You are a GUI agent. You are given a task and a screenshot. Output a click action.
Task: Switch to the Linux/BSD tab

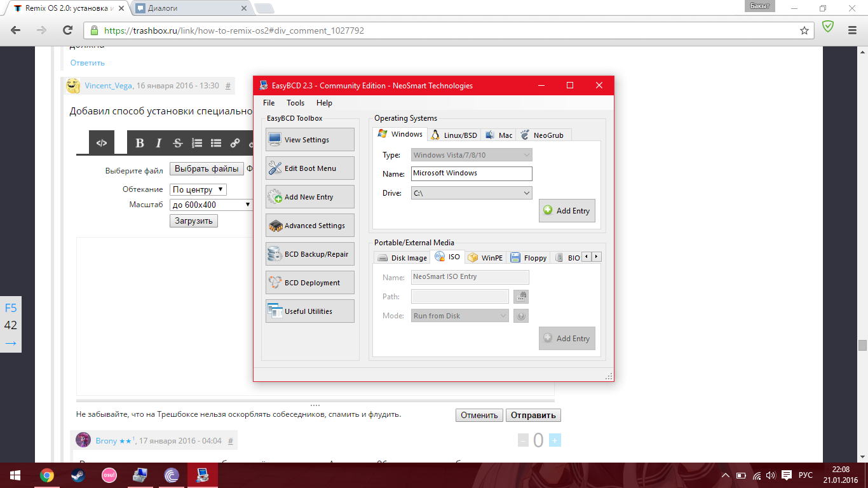coord(454,135)
